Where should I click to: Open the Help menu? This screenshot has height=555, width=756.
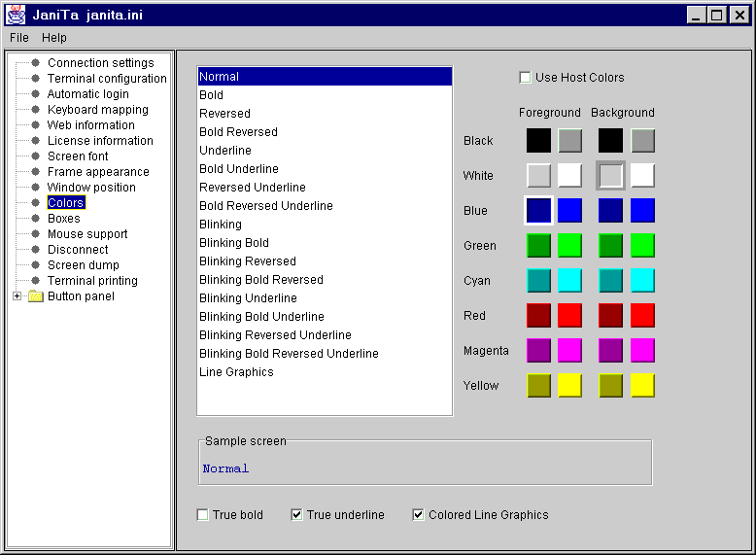tap(54, 38)
